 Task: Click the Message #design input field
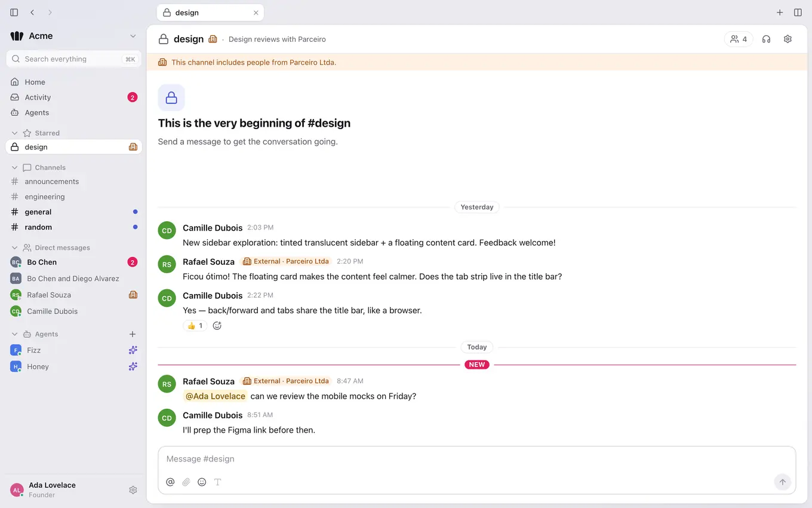pyautogui.click(x=476, y=459)
